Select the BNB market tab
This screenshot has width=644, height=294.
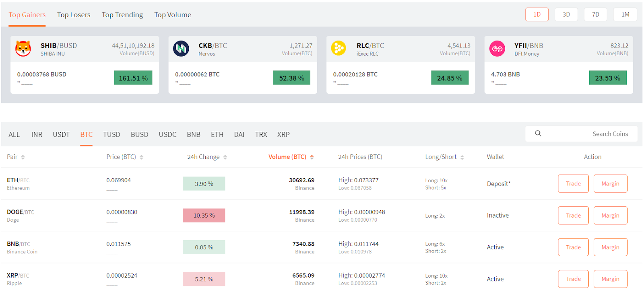(x=194, y=134)
